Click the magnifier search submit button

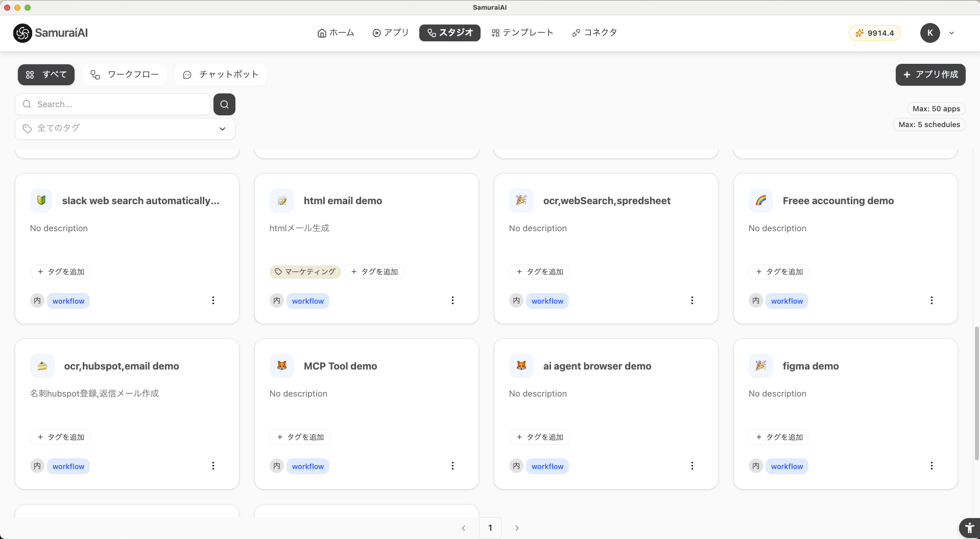[224, 104]
